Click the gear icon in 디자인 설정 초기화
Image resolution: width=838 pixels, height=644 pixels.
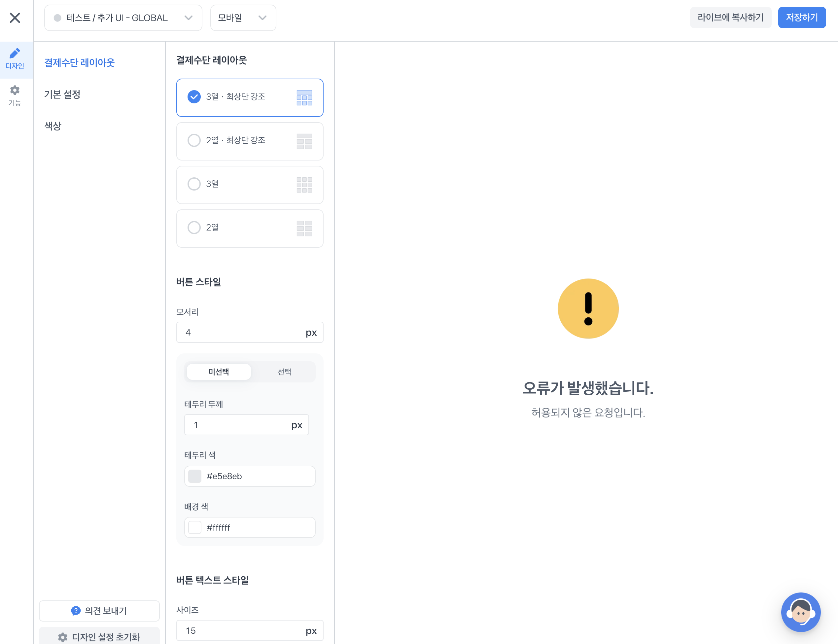click(x=63, y=637)
